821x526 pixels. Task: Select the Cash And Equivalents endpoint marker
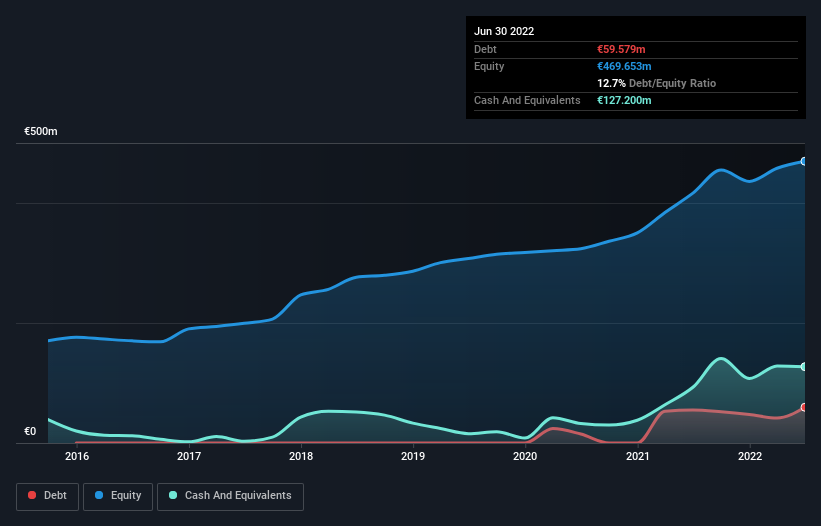click(804, 367)
